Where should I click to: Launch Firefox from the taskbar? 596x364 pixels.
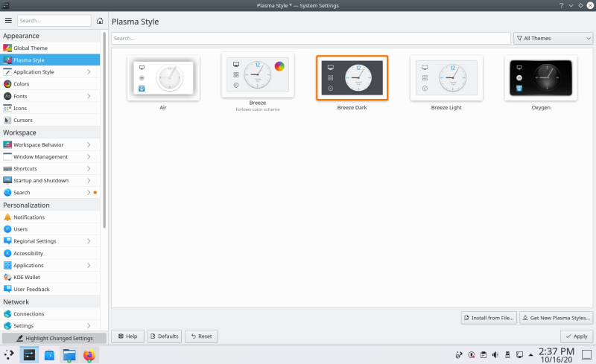[x=89, y=355]
